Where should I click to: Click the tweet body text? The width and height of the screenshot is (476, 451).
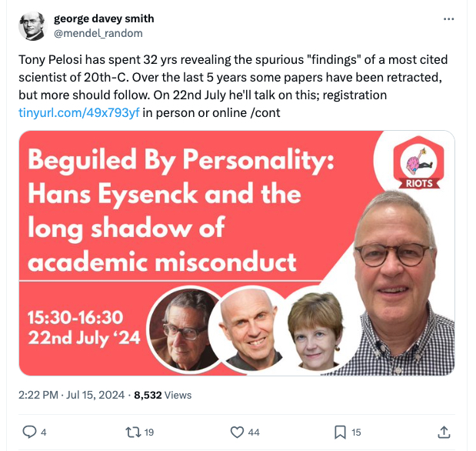(233, 86)
